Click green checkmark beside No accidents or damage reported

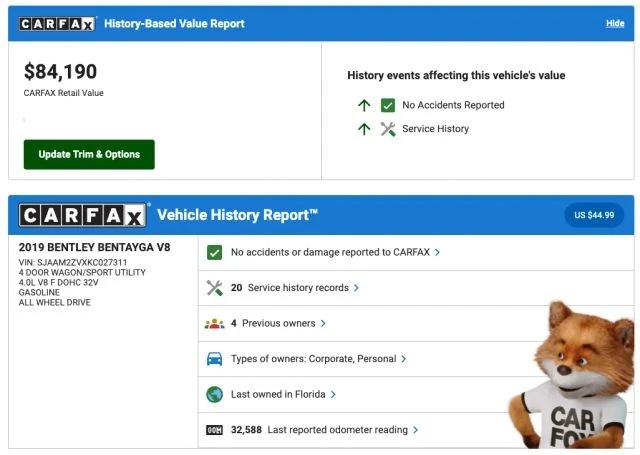(214, 253)
